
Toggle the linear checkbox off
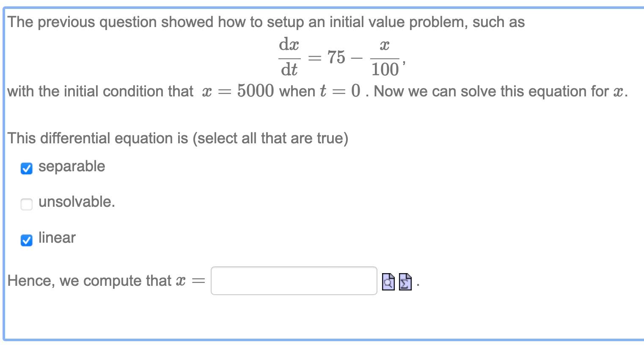[x=26, y=240]
